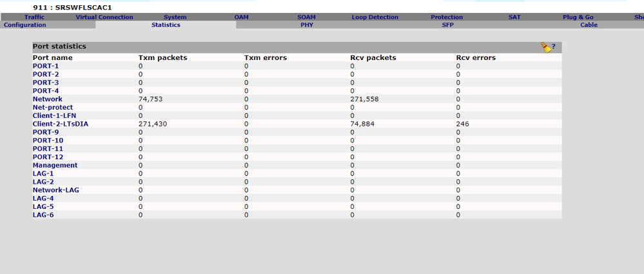Open the PORT-12 link

(48, 157)
